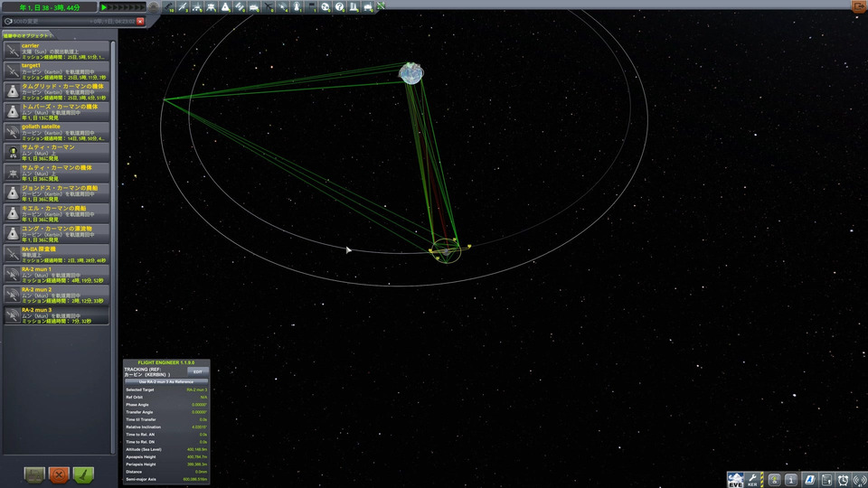The height and width of the screenshot is (488, 868).
Task: Set time warp to the highest arrow
Action: coord(142,7)
